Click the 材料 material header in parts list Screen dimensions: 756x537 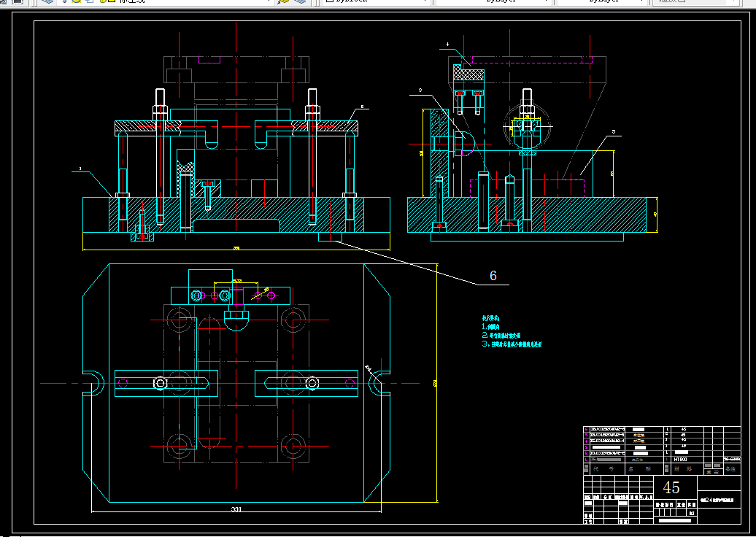tap(682, 471)
